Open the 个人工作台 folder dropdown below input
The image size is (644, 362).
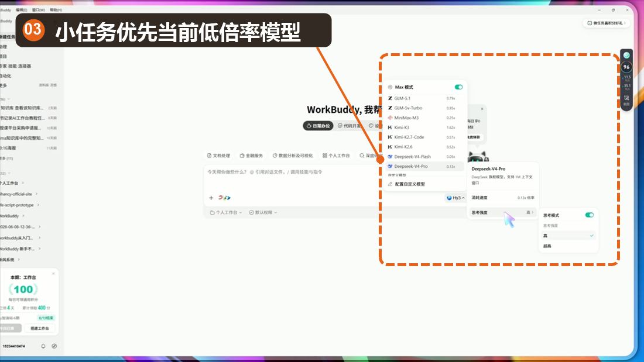[x=226, y=213]
